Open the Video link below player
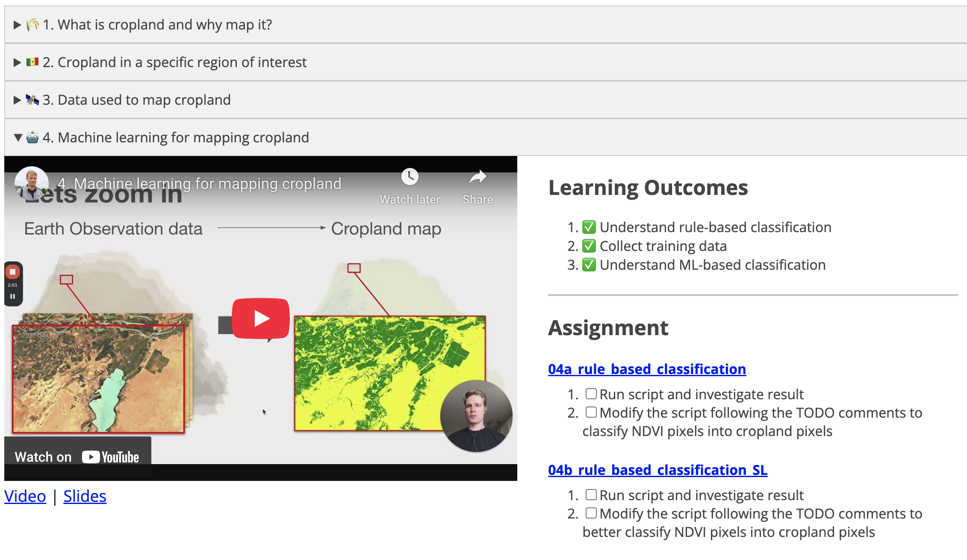Screen dimensions: 967x560 [x=25, y=496]
